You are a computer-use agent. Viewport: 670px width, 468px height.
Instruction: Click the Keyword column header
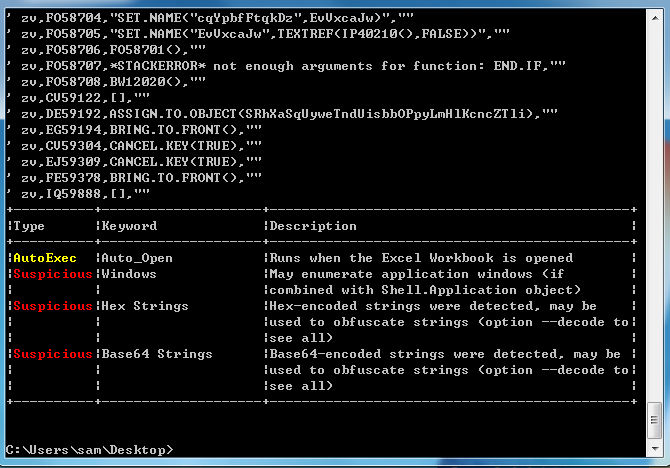(x=129, y=226)
